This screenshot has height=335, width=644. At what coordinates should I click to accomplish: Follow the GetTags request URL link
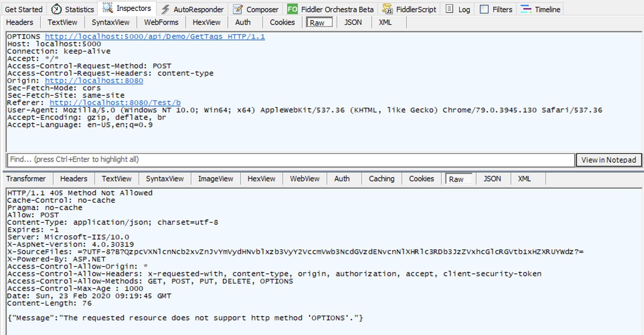click(x=155, y=37)
